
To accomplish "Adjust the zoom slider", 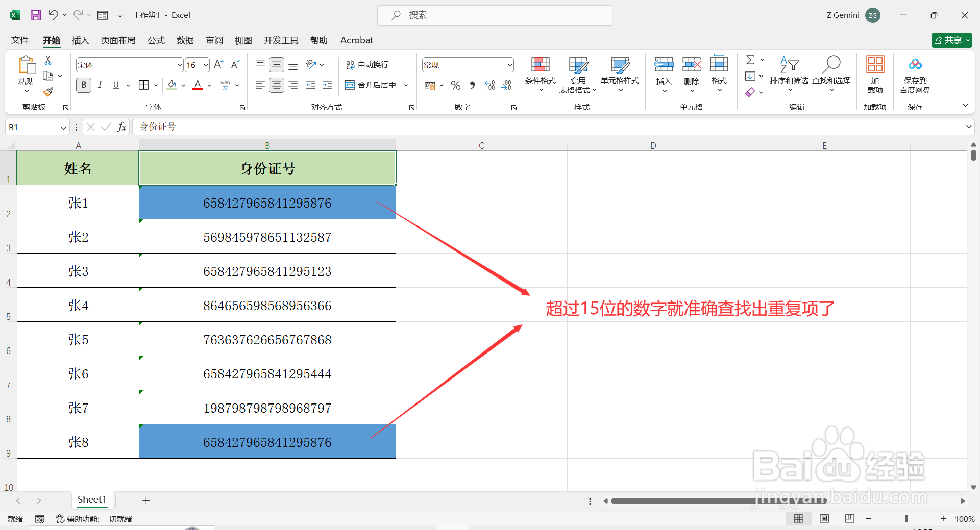I will (x=906, y=518).
